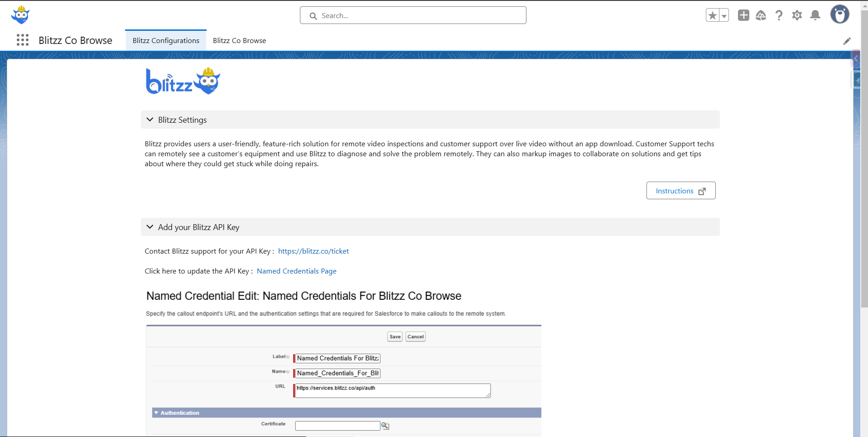
Task: Follow the blitzz.co/ticket link
Action: click(x=313, y=251)
